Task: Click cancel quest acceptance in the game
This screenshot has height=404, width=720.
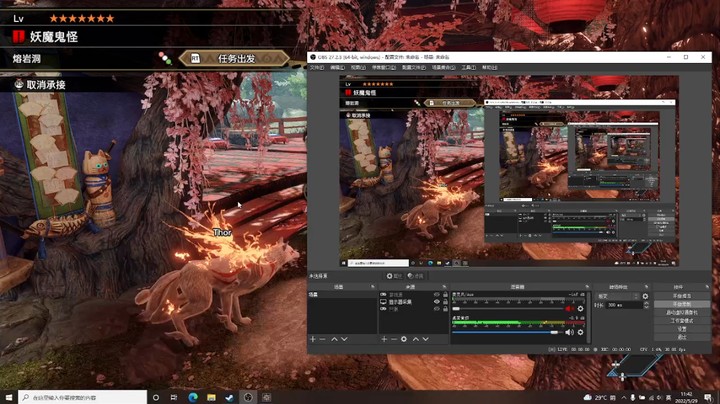Action: tap(40, 84)
